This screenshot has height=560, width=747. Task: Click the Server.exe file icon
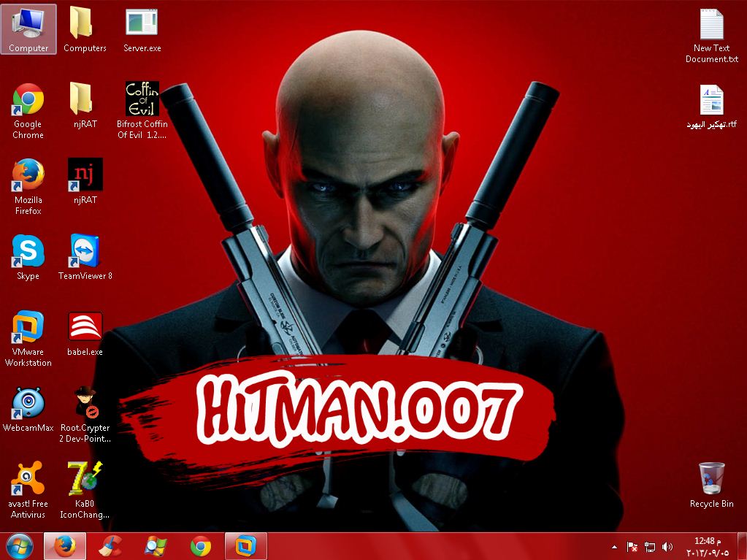tap(142, 25)
